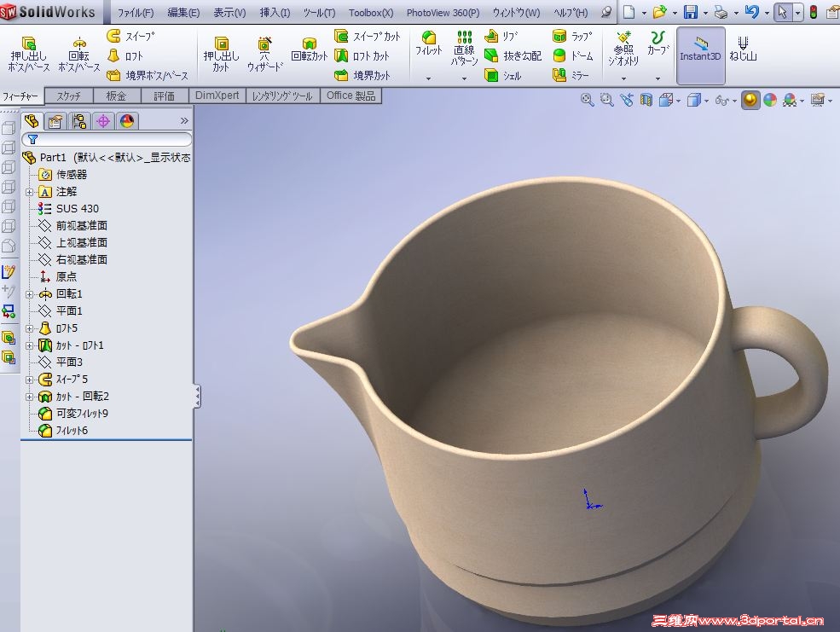Image resolution: width=840 pixels, height=632 pixels.
Task: Open the PhotoView 360(P) menu
Action: click(443, 12)
